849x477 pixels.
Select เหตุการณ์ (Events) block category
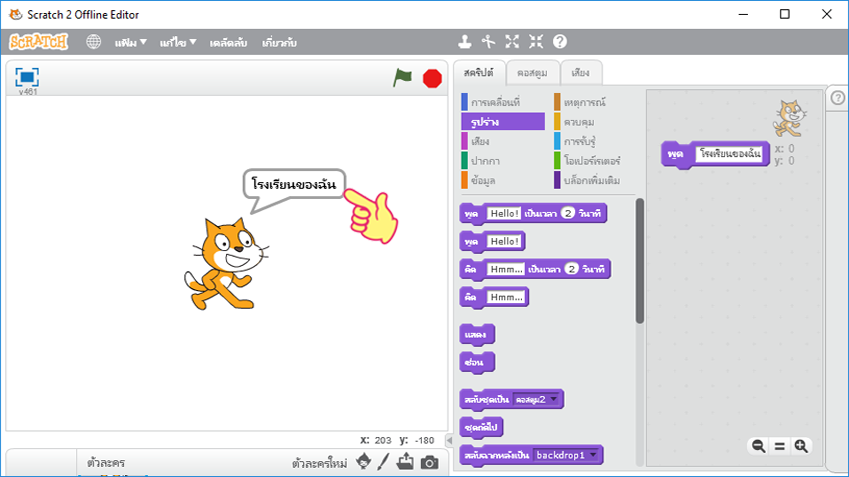[580, 102]
